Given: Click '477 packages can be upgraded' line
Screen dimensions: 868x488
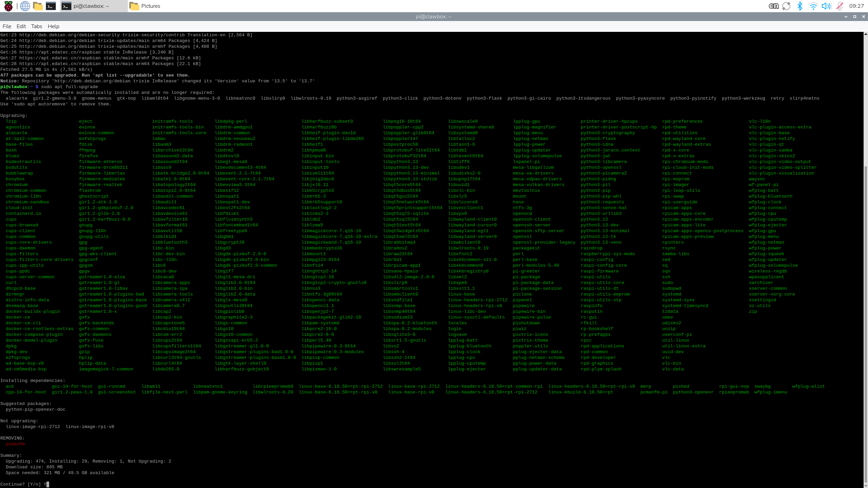Looking at the screenshot, I should pyautogui.click(x=95, y=75).
